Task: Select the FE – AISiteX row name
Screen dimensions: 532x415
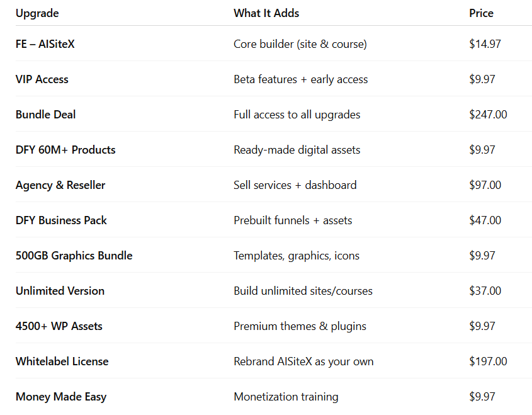Action: tap(45, 44)
